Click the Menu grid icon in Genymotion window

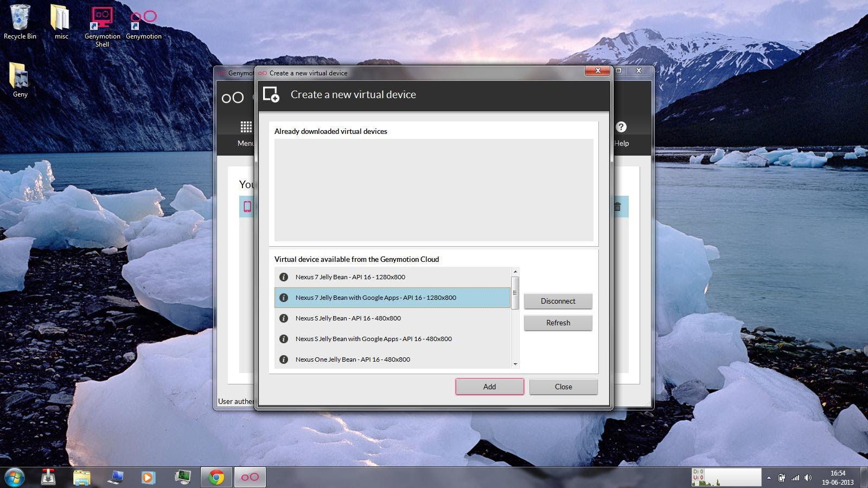[x=246, y=127]
